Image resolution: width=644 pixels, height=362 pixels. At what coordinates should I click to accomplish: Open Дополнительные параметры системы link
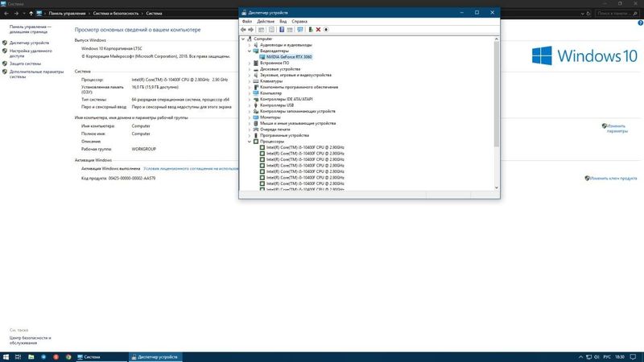tap(36, 74)
